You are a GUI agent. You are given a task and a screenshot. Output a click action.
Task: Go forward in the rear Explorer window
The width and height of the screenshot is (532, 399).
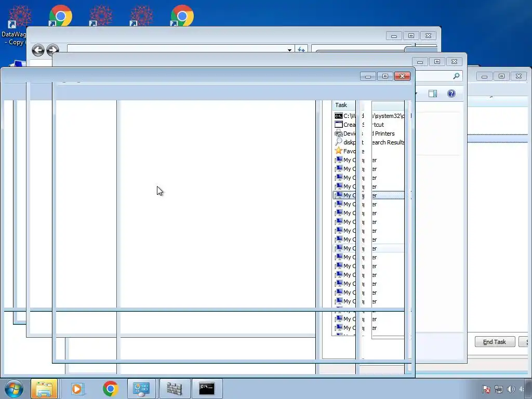pos(52,50)
